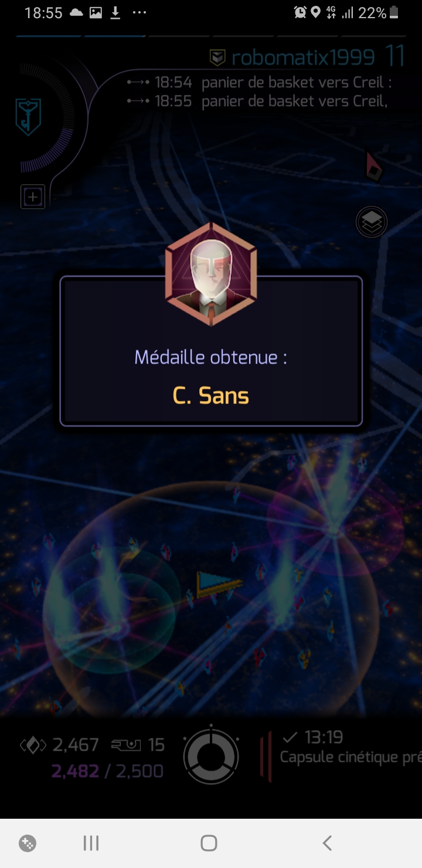Tap the XM energy 2,467 icon

(33, 745)
